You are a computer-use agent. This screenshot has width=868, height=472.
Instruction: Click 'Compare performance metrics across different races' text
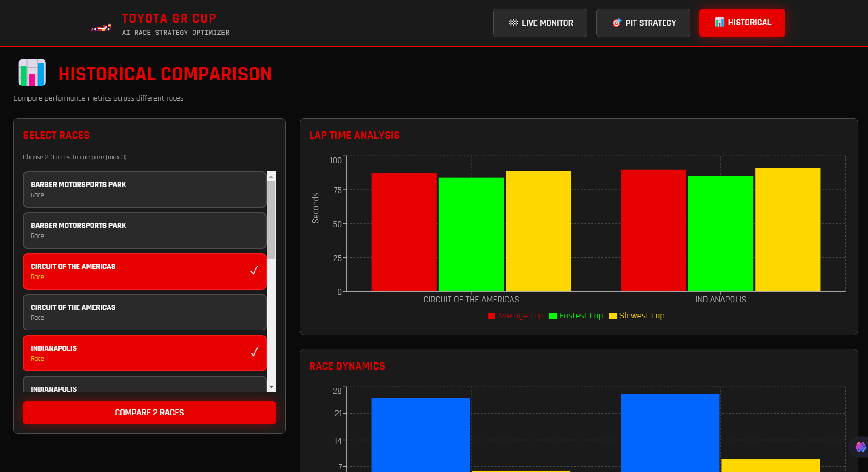(x=98, y=98)
